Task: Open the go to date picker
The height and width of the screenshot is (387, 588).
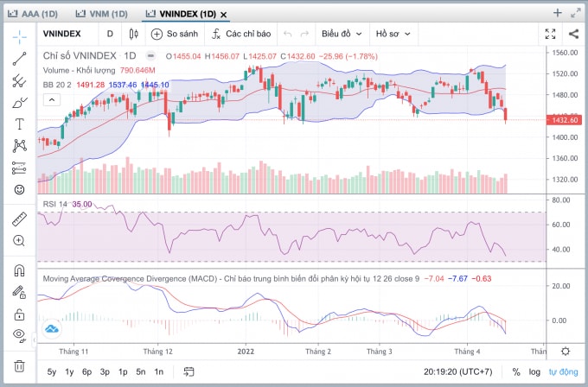Action: 189,372
